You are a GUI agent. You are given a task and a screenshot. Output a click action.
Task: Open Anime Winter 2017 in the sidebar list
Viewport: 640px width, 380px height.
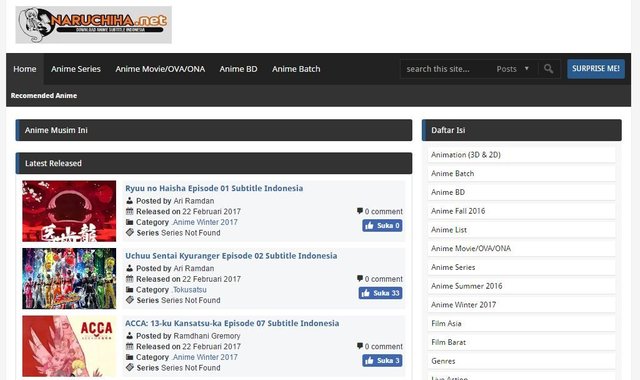click(522, 304)
